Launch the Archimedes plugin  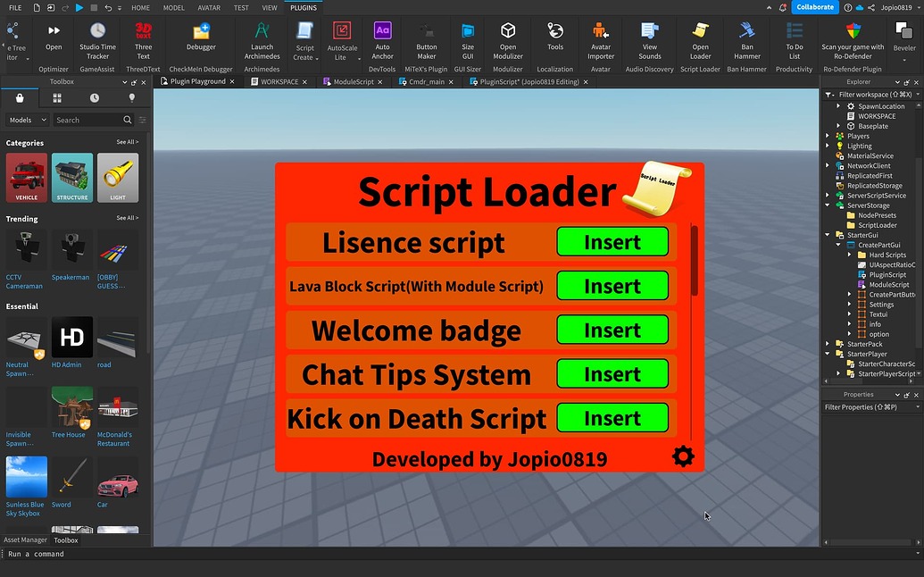[262, 40]
